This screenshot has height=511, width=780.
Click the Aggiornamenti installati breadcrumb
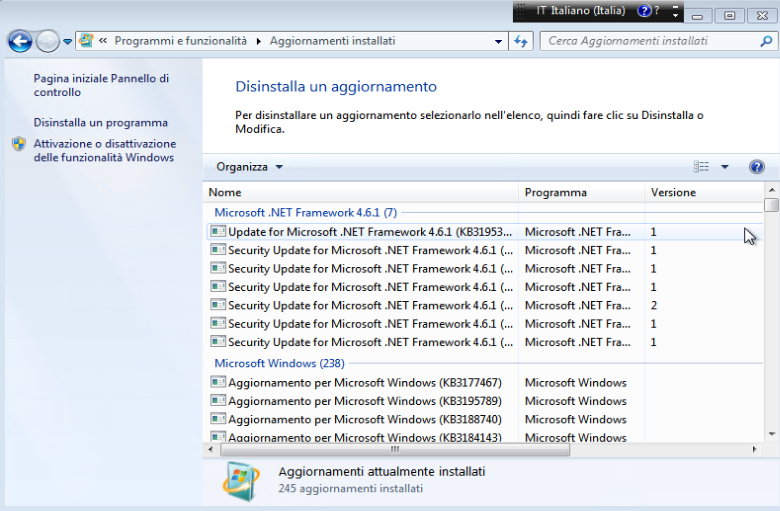[x=332, y=41]
